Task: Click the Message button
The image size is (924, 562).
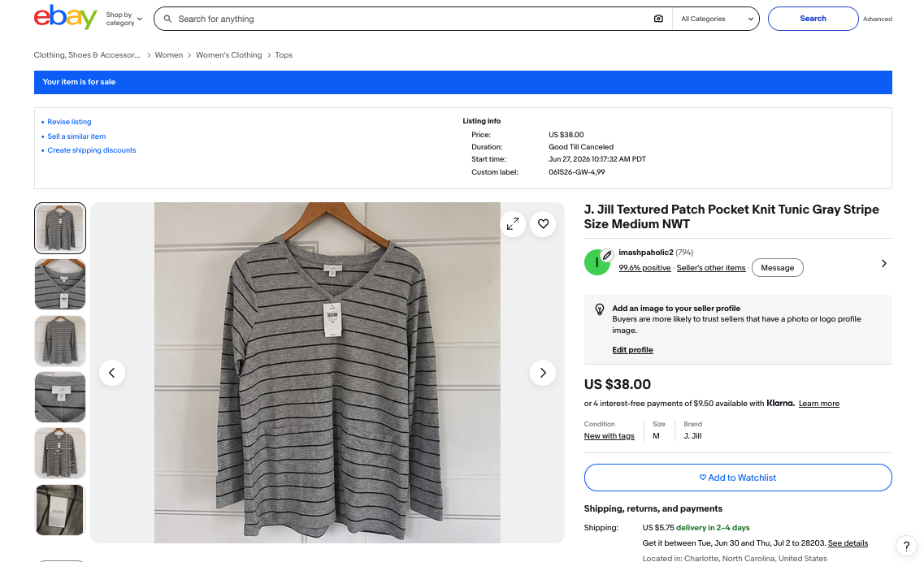Action: click(777, 267)
